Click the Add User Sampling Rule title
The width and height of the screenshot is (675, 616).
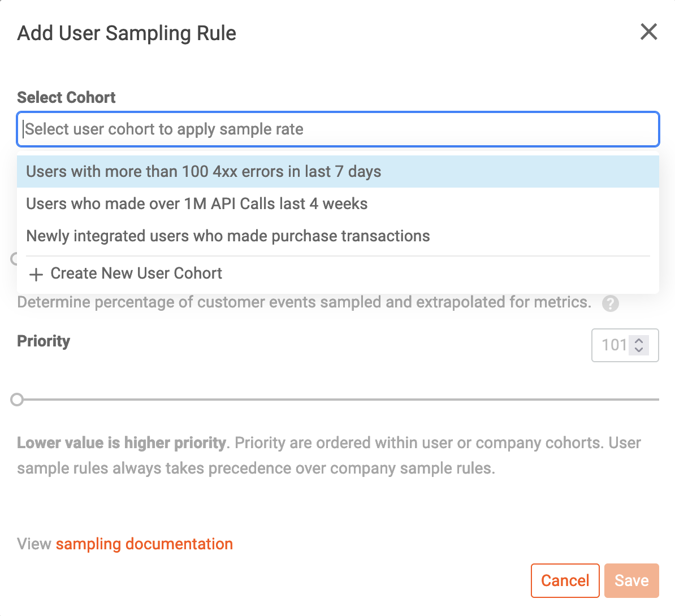tap(127, 33)
